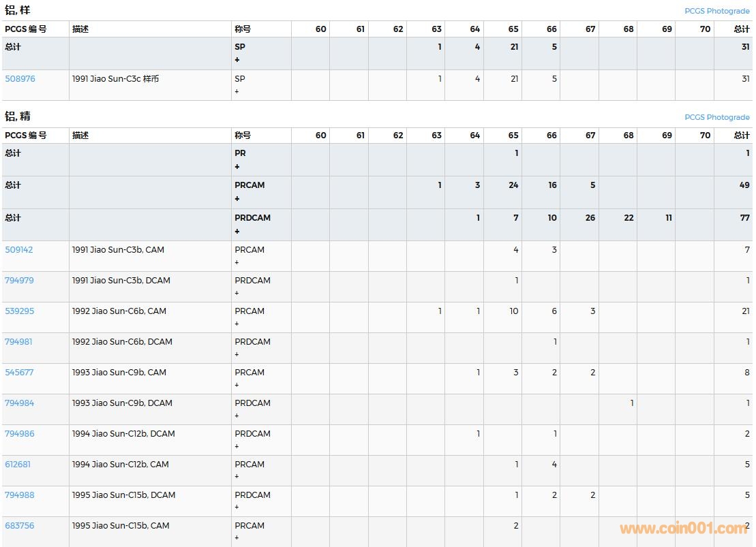The height and width of the screenshot is (547, 756).
Task: Select PCGS number 794981
Action: point(18,342)
